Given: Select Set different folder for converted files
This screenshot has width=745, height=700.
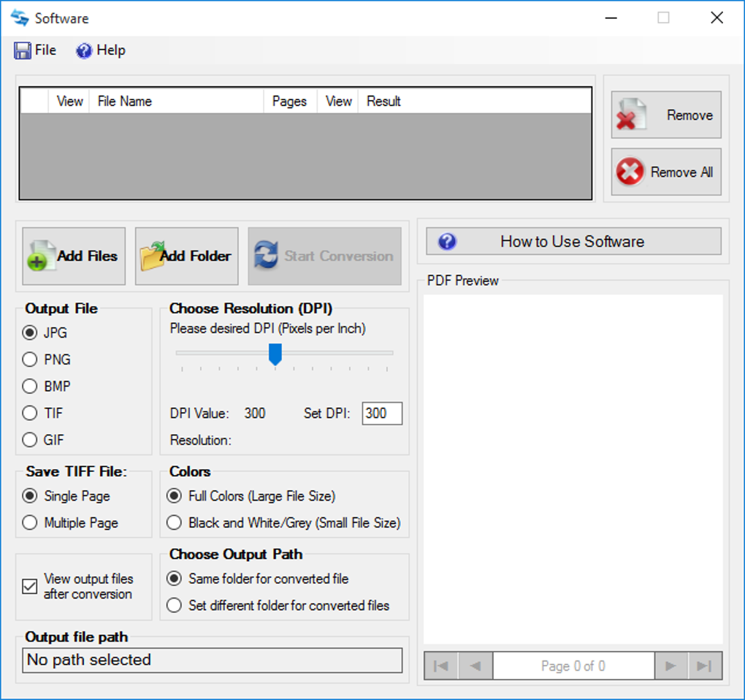Looking at the screenshot, I should pyautogui.click(x=174, y=605).
